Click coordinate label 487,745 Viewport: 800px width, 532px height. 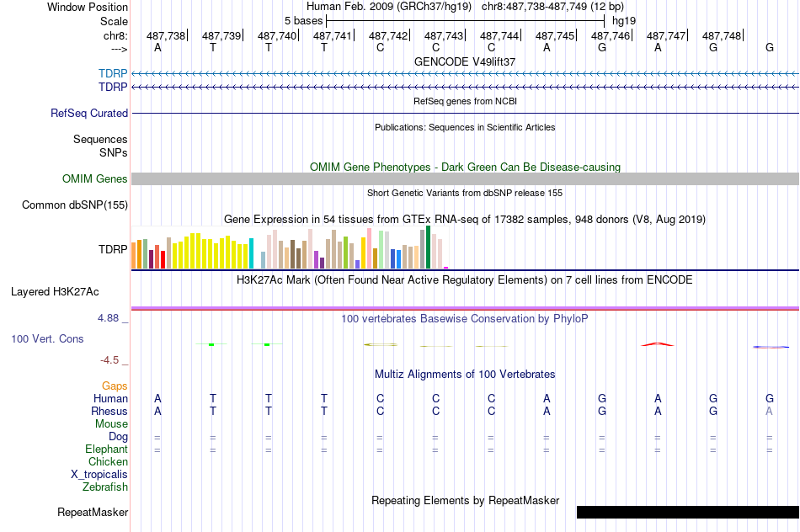[x=555, y=35]
